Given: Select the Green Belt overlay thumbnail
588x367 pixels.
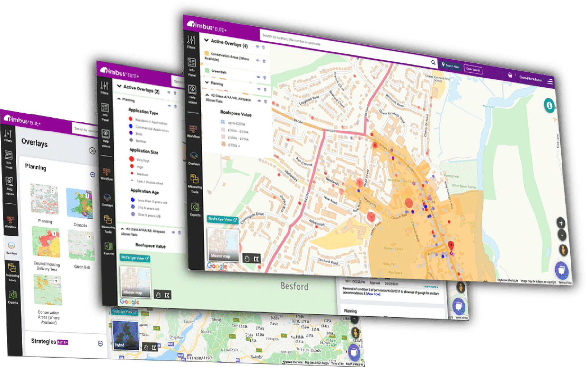Looking at the screenshot, I should [82, 245].
